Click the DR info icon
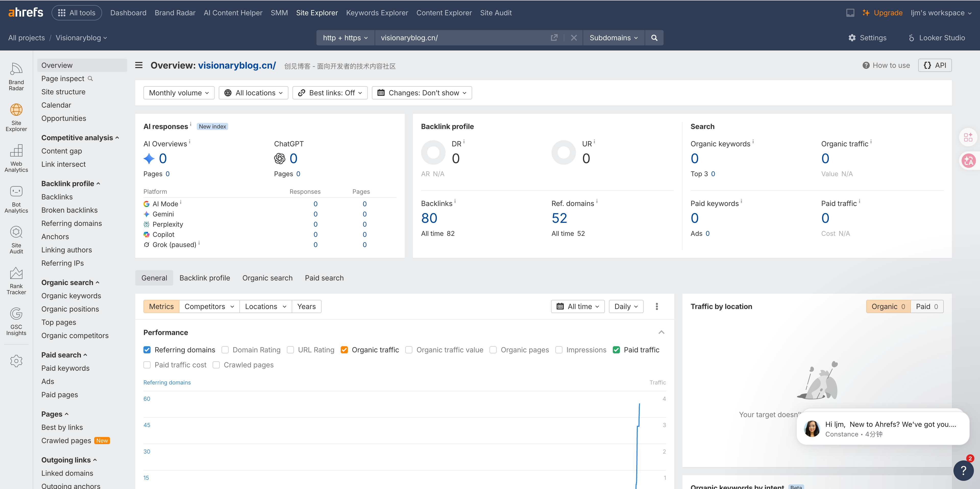 (x=464, y=142)
